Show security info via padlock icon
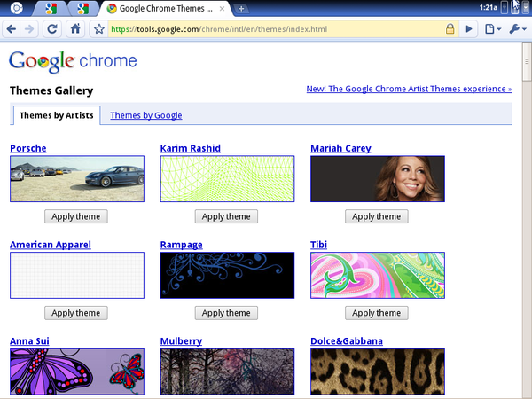Image resolution: width=532 pixels, height=399 pixels. point(450,29)
